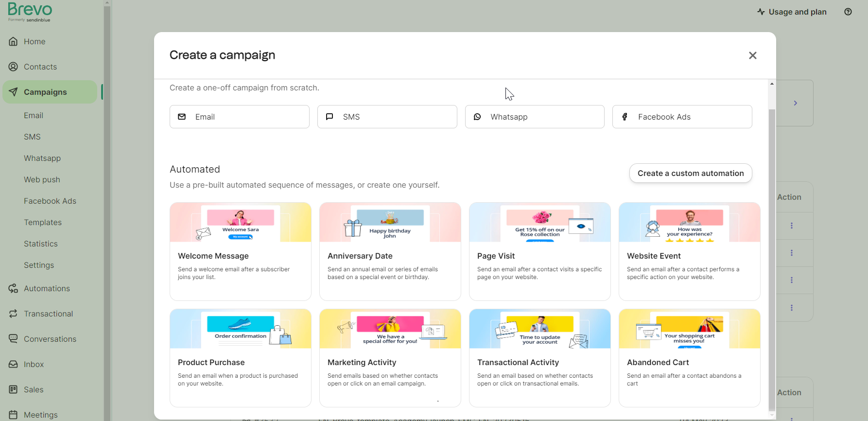Screen dimensions: 868x421
Task: Click Create a custom automation button
Action: 690,174
